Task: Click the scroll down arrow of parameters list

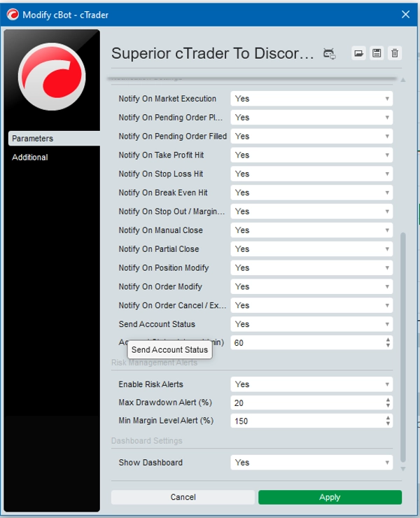Action: (402, 469)
